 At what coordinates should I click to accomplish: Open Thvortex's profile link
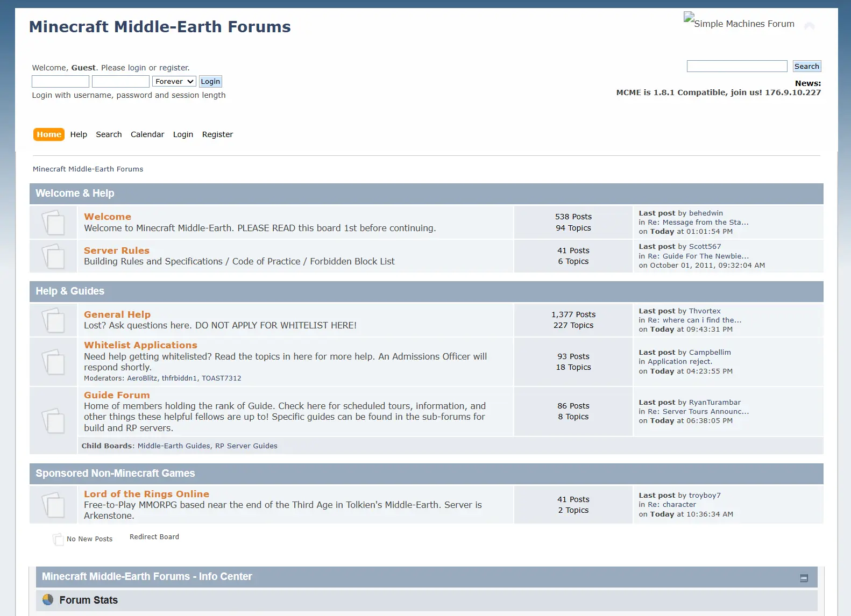pos(705,311)
